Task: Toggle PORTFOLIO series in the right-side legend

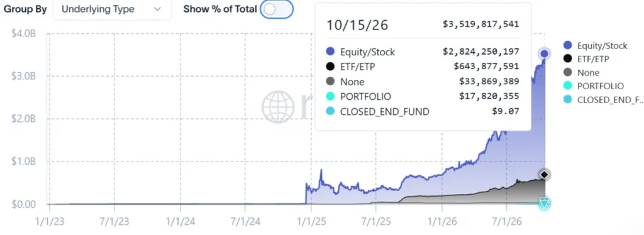Action: point(594,86)
